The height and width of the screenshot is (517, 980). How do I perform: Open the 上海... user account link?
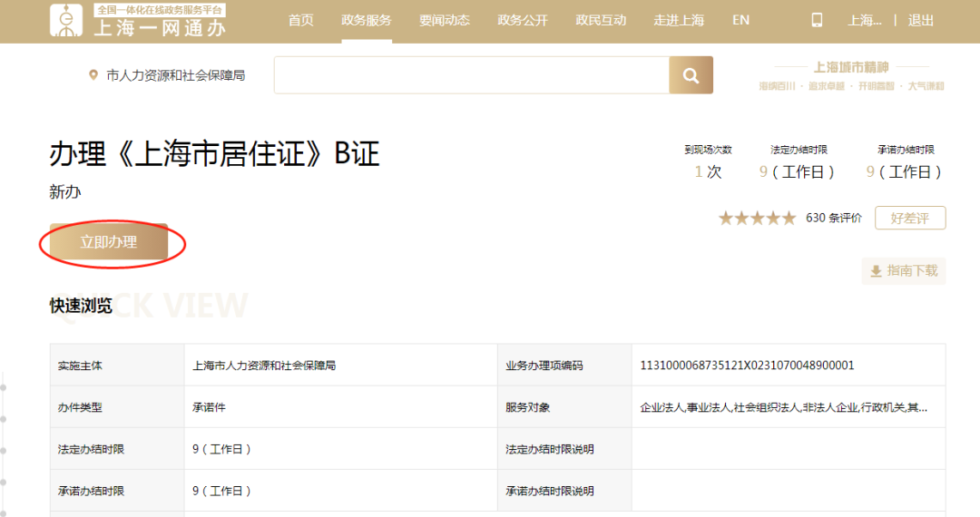point(865,21)
